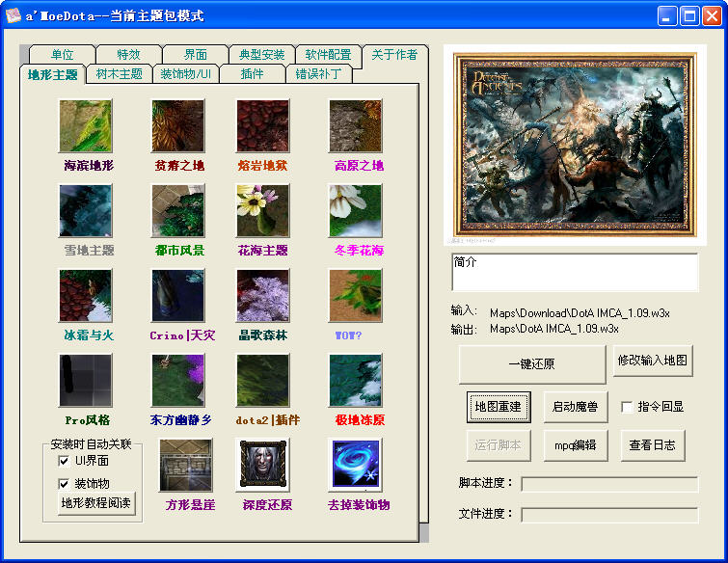Switch to the 界面 tab
Image resolution: width=728 pixels, height=563 pixels.
(195, 55)
